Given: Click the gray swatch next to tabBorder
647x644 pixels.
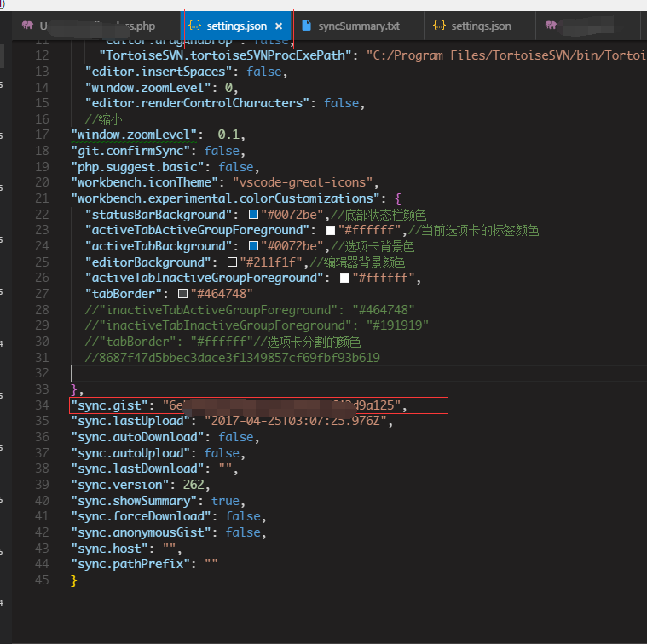Looking at the screenshot, I should pos(182,294).
